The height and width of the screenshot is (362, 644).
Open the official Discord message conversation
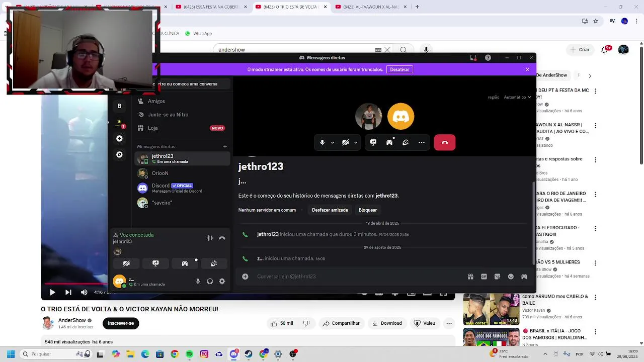pos(182,188)
